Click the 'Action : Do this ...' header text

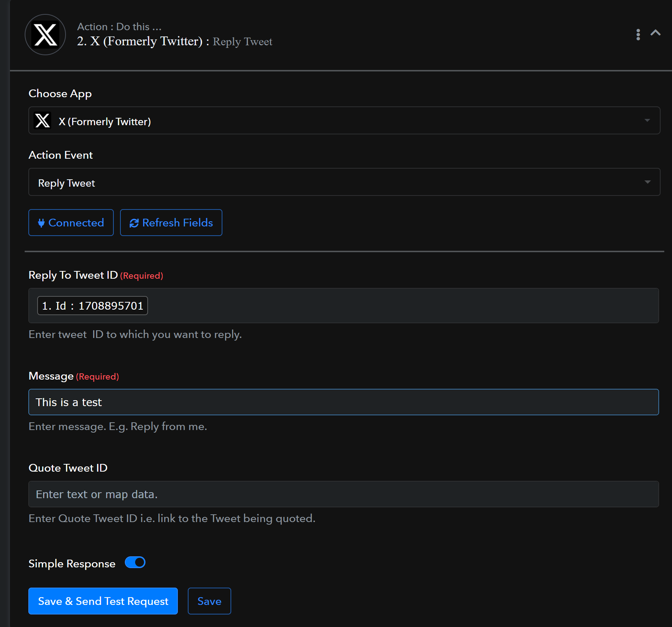click(119, 27)
